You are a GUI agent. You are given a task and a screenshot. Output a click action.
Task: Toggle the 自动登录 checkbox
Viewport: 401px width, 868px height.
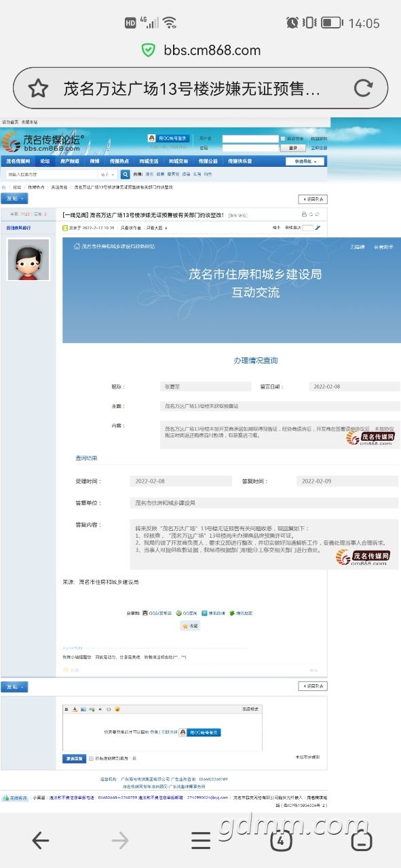[283, 138]
